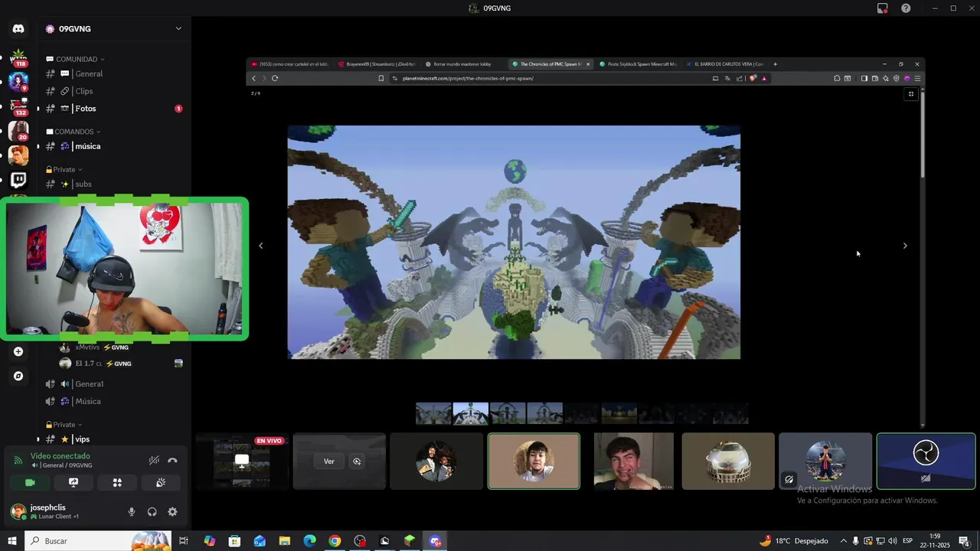Show the next gallery image arrow
Image resolution: width=980 pixels, height=551 pixels.
tap(905, 246)
